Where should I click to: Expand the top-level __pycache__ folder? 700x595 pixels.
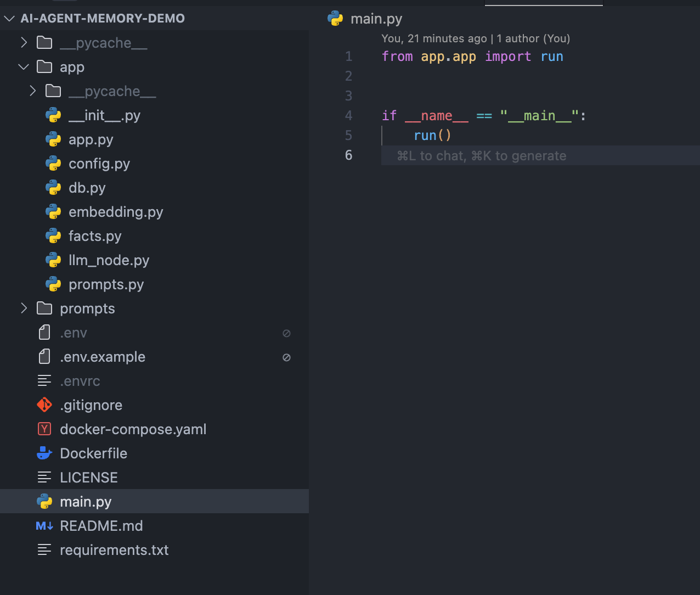click(x=24, y=43)
